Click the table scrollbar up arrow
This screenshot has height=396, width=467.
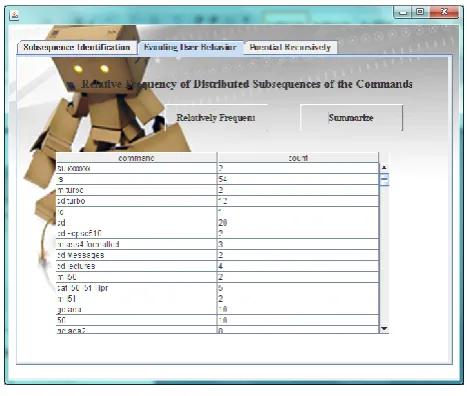(384, 167)
